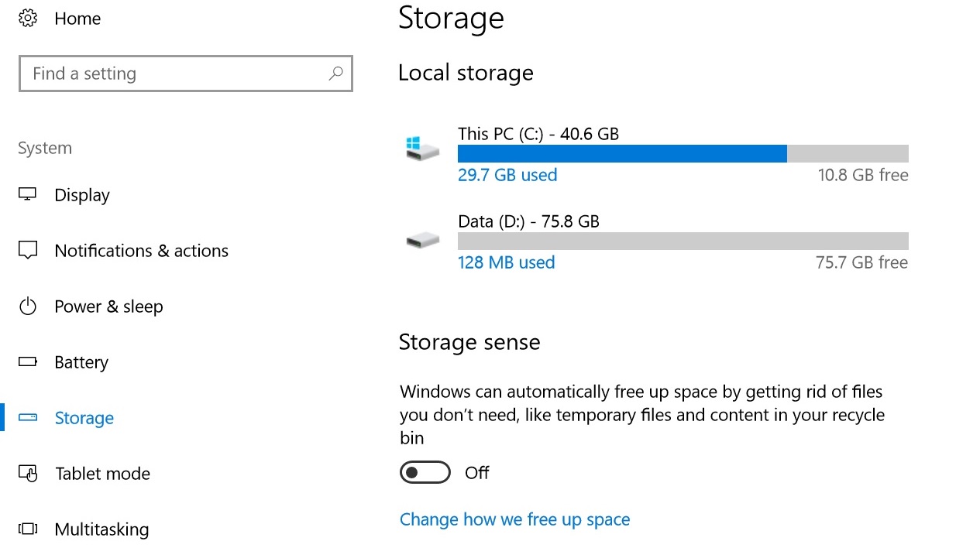The width and height of the screenshot is (980, 548).
Task: Turn on the Storage sense toggle
Action: (x=425, y=472)
